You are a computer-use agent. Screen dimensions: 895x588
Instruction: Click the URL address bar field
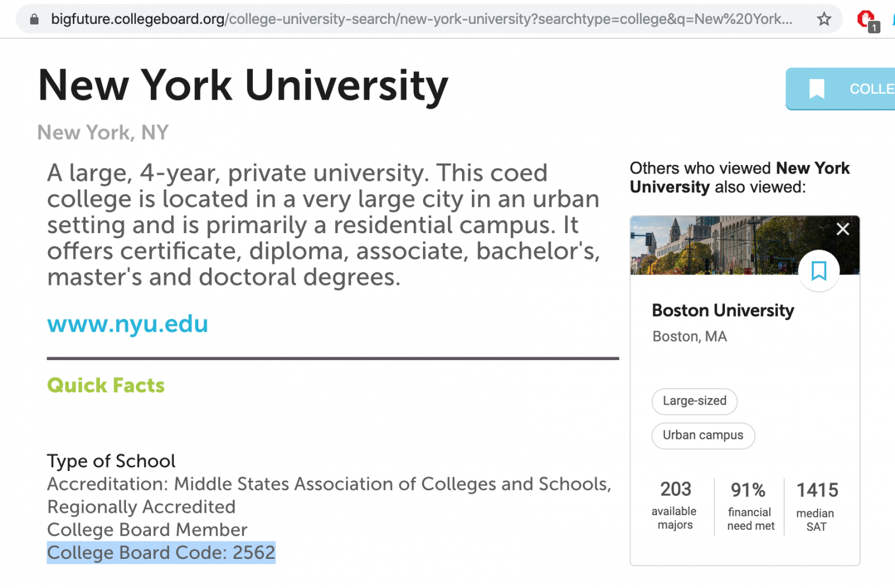tap(420, 19)
